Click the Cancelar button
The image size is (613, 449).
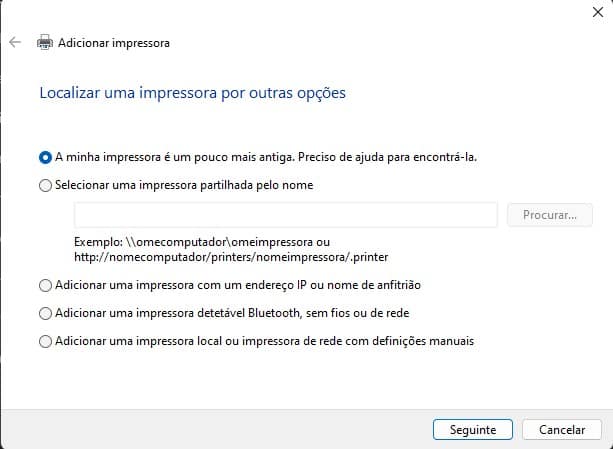pos(562,429)
